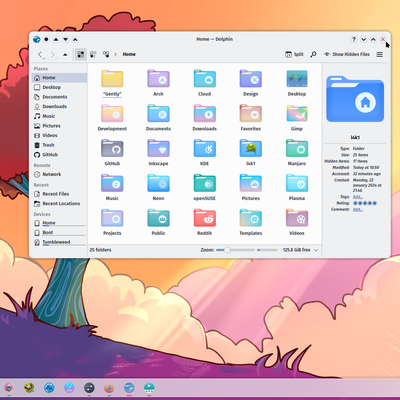The image size is (400, 400).
Task: Adjust the Zoom slider handle
Action: click(227, 250)
